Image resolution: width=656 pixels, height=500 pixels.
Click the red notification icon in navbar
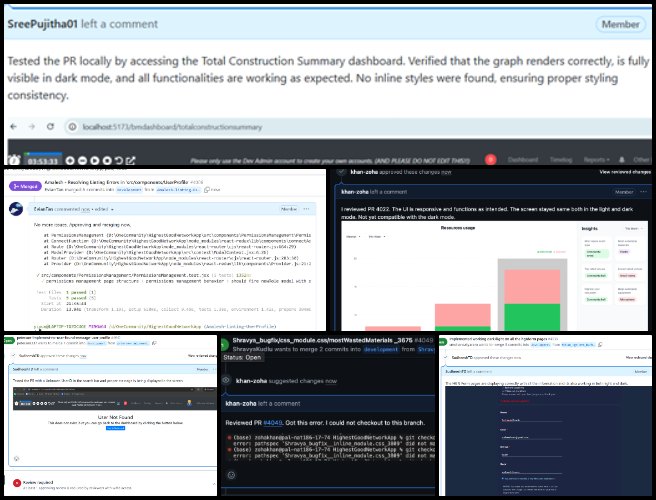[492, 158]
